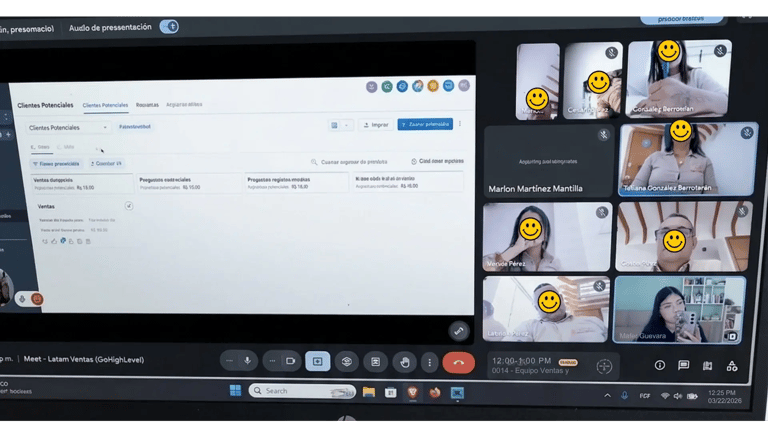This screenshot has width=768, height=431.
Task: Open the second tab after Clientes Potenciales
Action: pyautogui.click(x=147, y=105)
